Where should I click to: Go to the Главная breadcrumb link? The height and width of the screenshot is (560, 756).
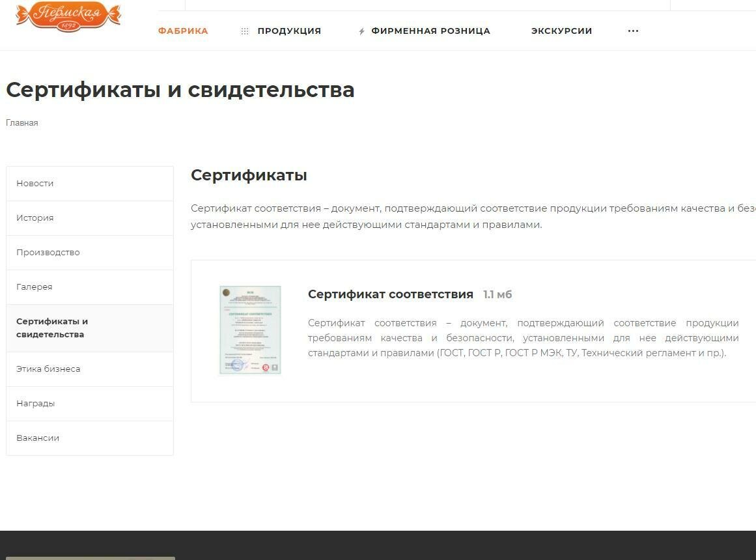[x=21, y=123]
